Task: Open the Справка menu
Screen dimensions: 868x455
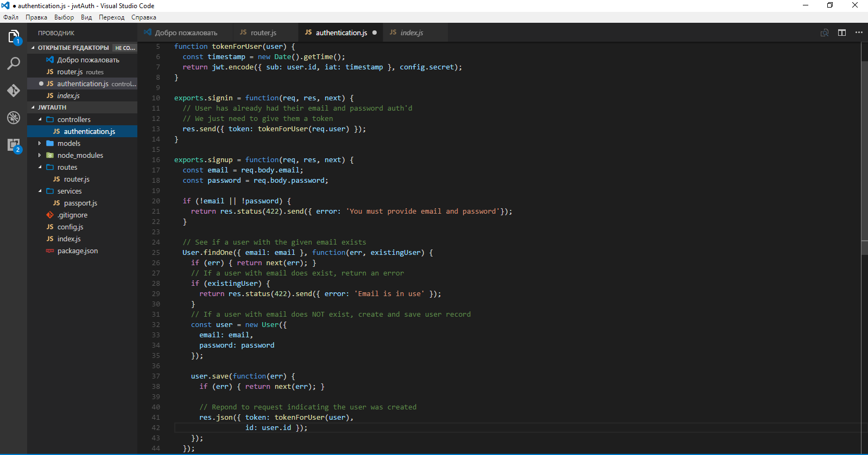Action: 144,17
